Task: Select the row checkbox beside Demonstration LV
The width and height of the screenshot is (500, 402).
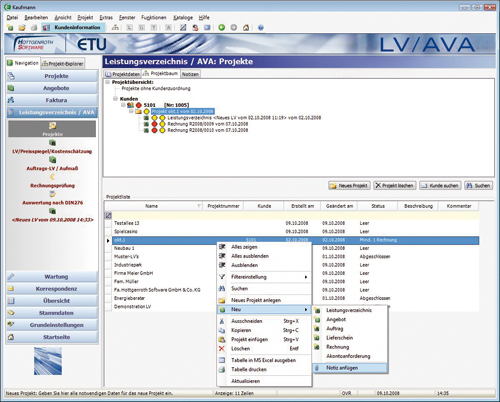Action: click(108, 307)
